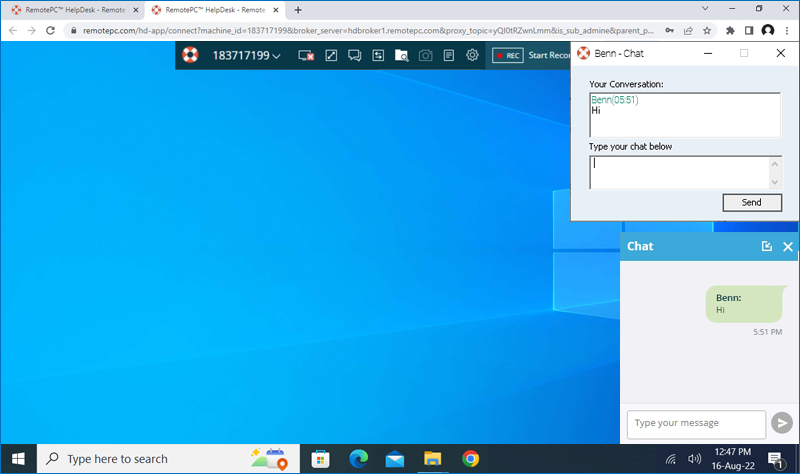
Task: Open the notification center icon
Action: pyautogui.click(x=776, y=460)
